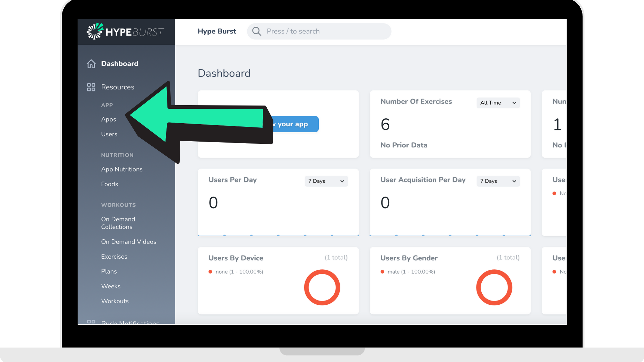Click the Users By Gender donut chart
644x362 pixels.
[x=494, y=287]
